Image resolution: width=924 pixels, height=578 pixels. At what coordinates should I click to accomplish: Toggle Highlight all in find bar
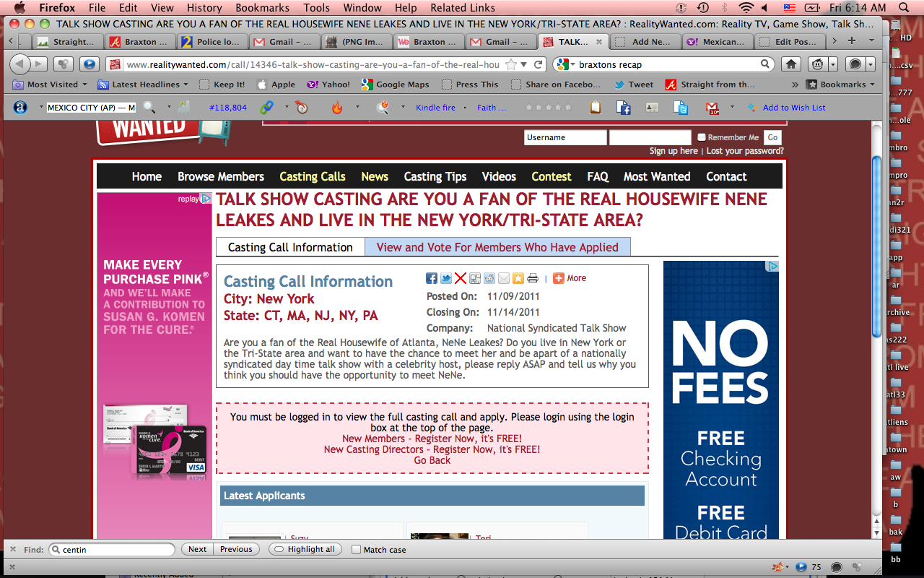305,549
